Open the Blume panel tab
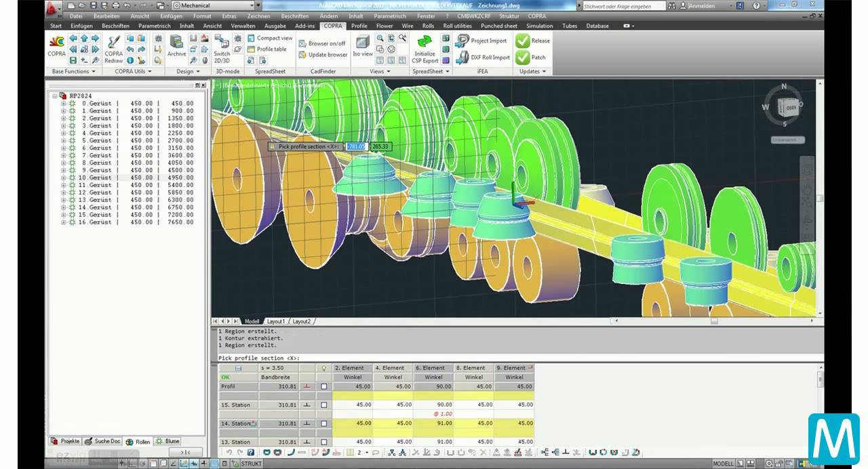This screenshot has height=469, width=868. point(168,441)
